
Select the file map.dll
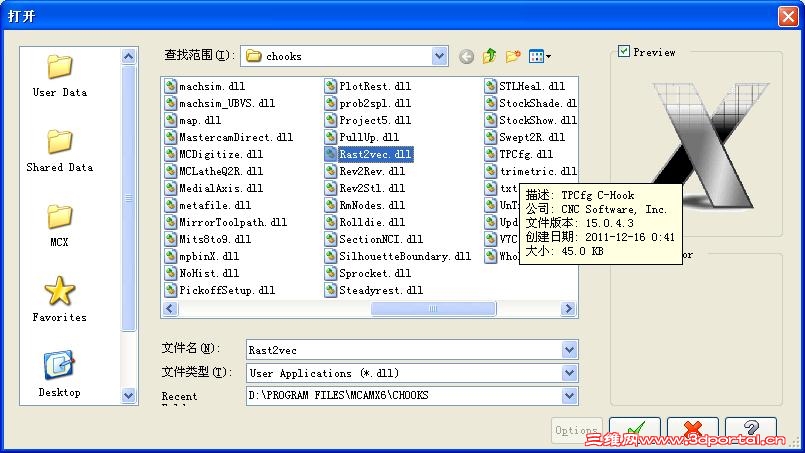point(193,120)
